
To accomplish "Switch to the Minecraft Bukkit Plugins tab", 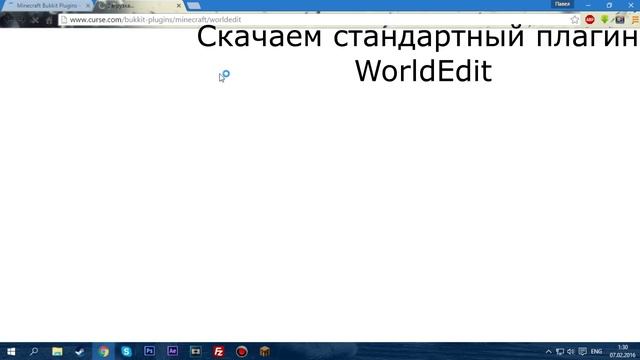I will tap(47, 6).
